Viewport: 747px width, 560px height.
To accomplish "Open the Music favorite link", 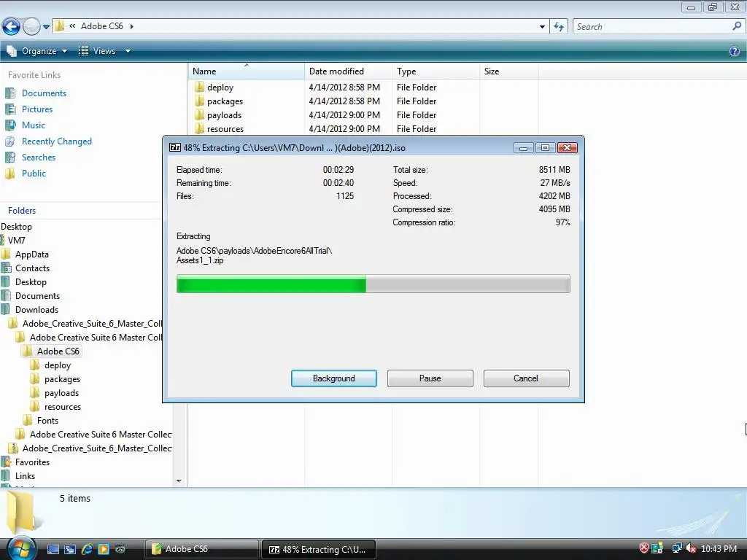I will (34, 125).
